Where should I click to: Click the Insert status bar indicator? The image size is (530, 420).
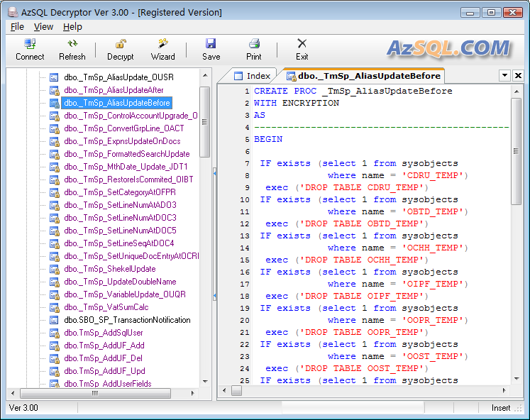click(501, 408)
